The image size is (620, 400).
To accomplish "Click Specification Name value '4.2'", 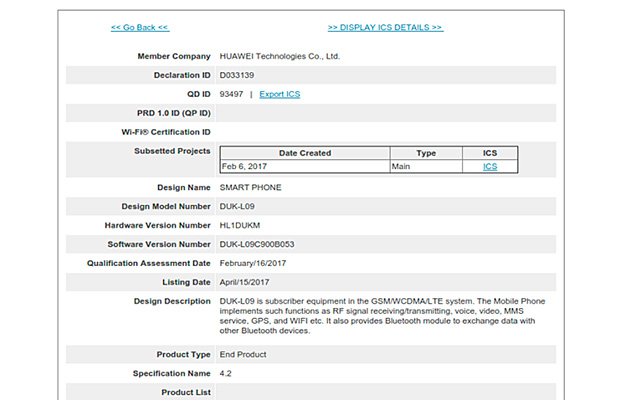I will click(225, 374).
